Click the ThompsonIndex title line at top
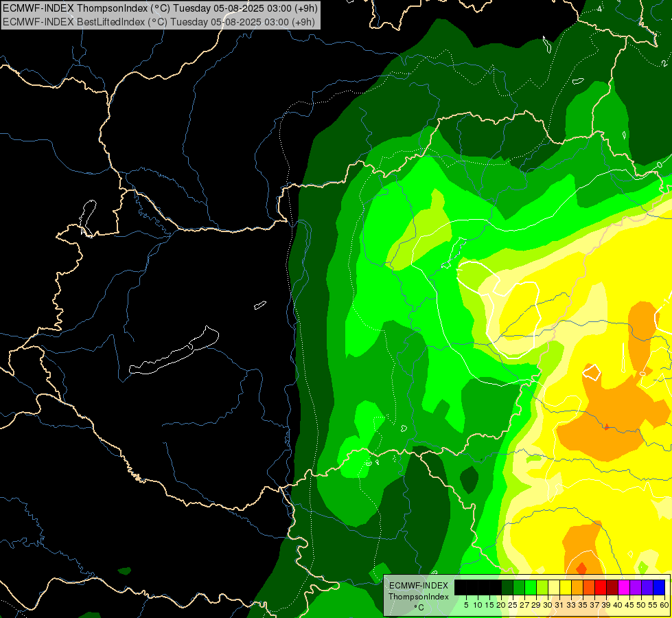 (x=160, y=8)
